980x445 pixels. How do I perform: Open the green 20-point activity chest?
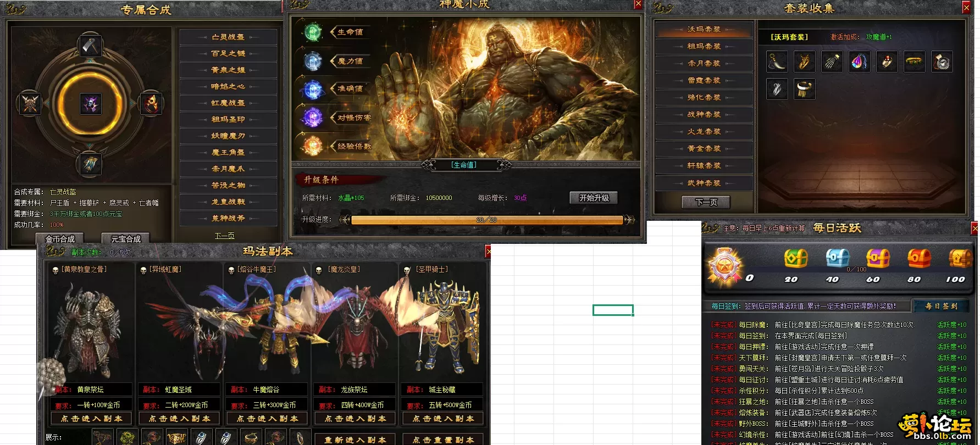(795, 258)
